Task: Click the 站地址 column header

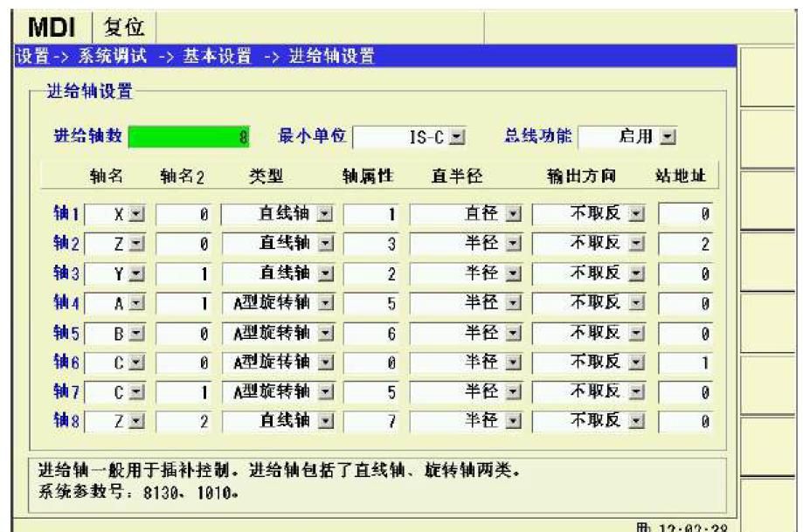Action: 680,176
